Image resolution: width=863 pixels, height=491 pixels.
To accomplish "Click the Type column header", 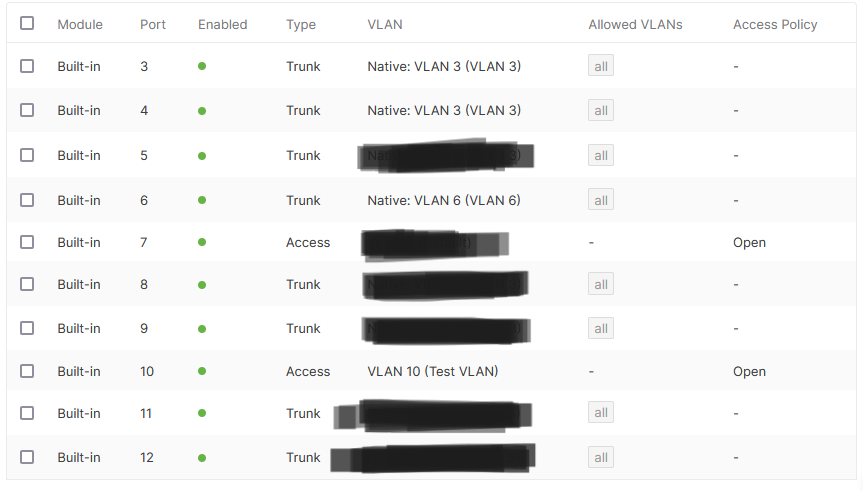I will point(301,24).
